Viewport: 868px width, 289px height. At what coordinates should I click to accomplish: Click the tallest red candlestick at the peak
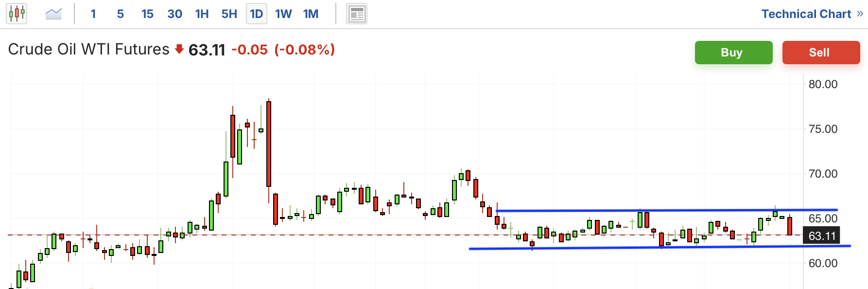269,144
